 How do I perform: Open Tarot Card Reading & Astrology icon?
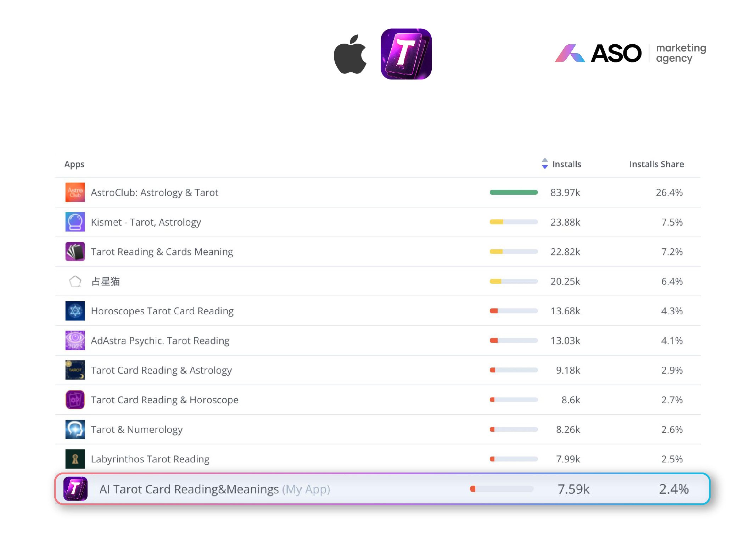75,370
